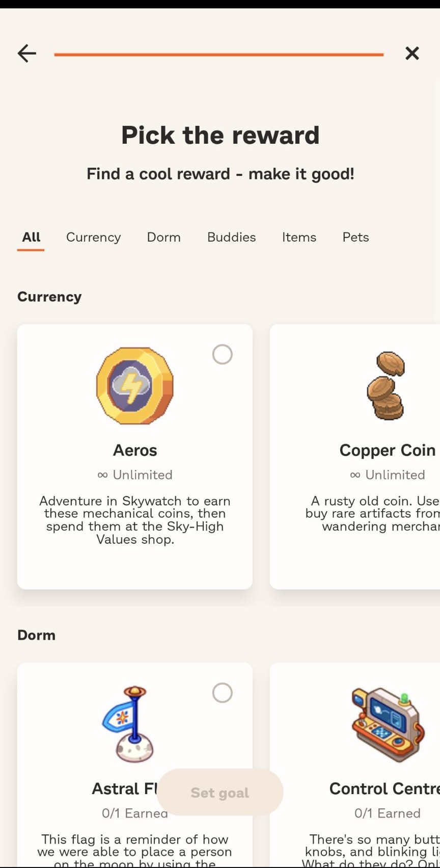The image size is (440, 868).
Task: Switch to the Items tab
Action: pyautogui.click(x=299, y=237)
